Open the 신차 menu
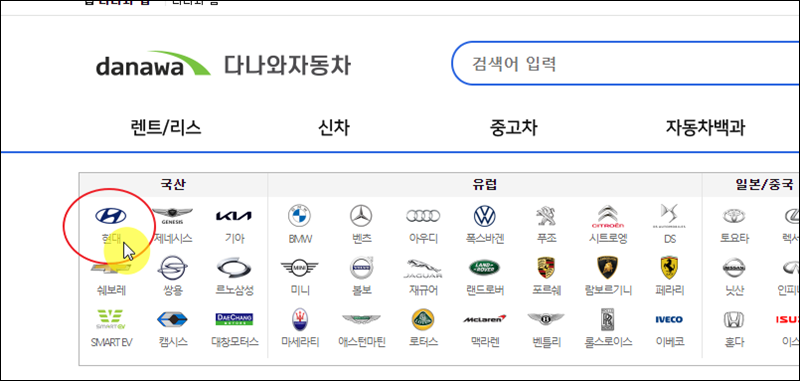The width and height of the screenshot is (800, 381). pos(334,128)
